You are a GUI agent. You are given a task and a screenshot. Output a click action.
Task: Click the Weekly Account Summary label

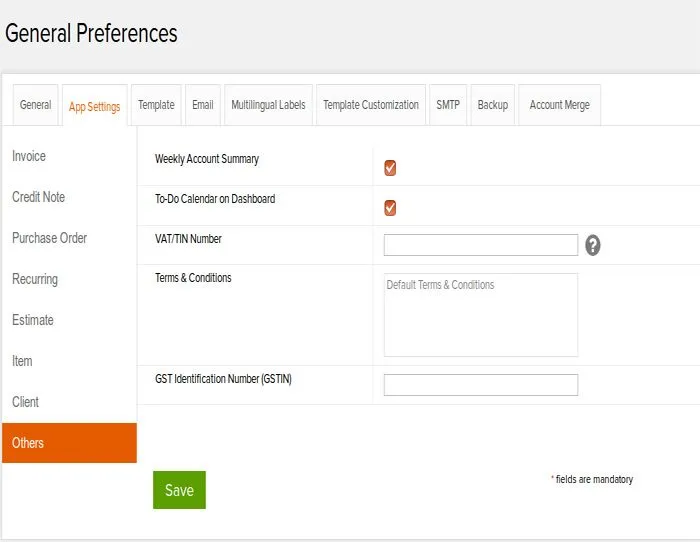pos(207,159)
